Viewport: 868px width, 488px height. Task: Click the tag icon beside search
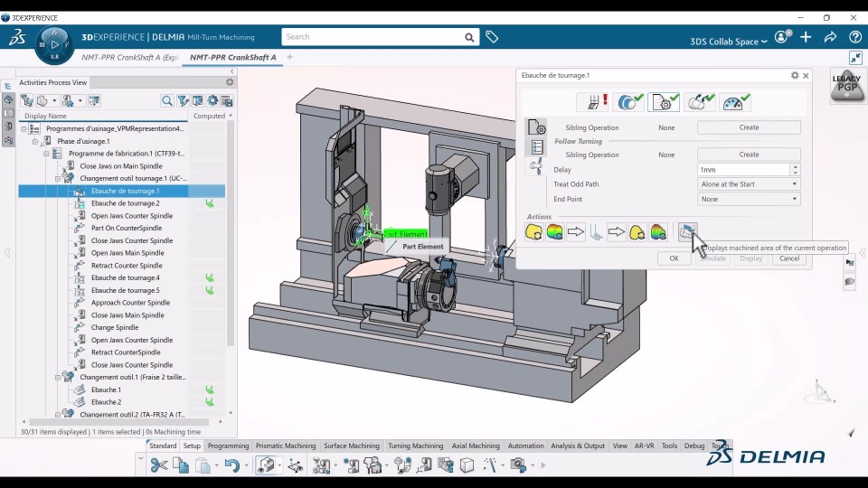pos(492,37)
